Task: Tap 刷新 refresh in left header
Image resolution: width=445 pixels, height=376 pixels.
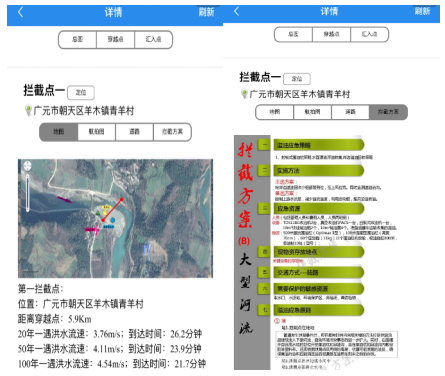Action: pos(206,12)
